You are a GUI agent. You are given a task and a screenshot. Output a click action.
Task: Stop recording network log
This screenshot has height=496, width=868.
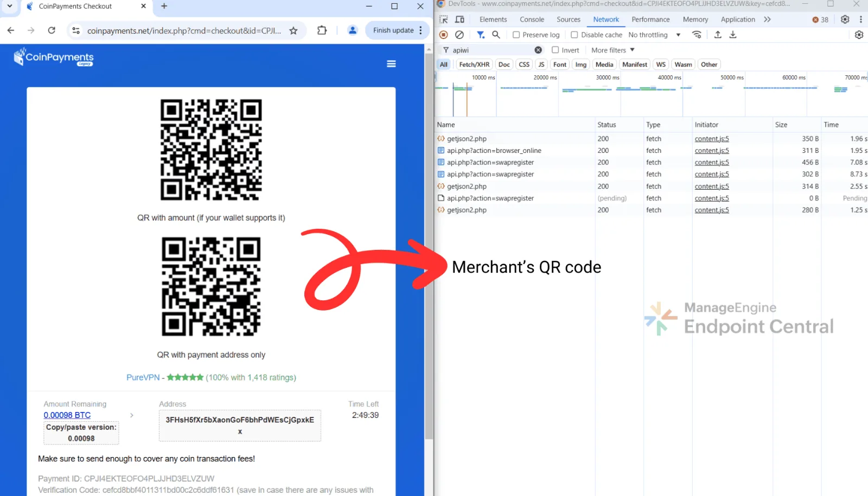[x=443, y=35]
